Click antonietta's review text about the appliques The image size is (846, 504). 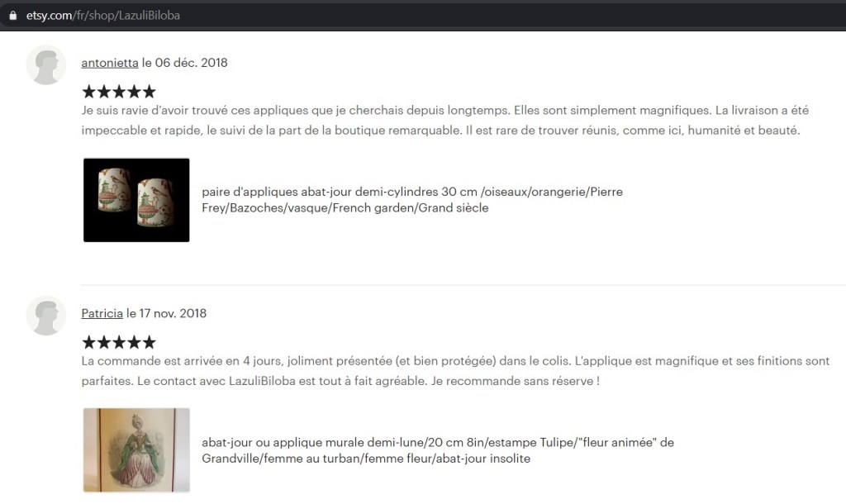pyautogui.click(x=445, y=121)
